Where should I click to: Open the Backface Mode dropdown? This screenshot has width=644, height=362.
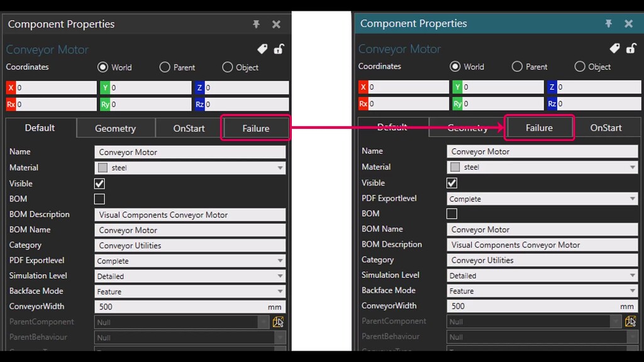coord(280,291)
